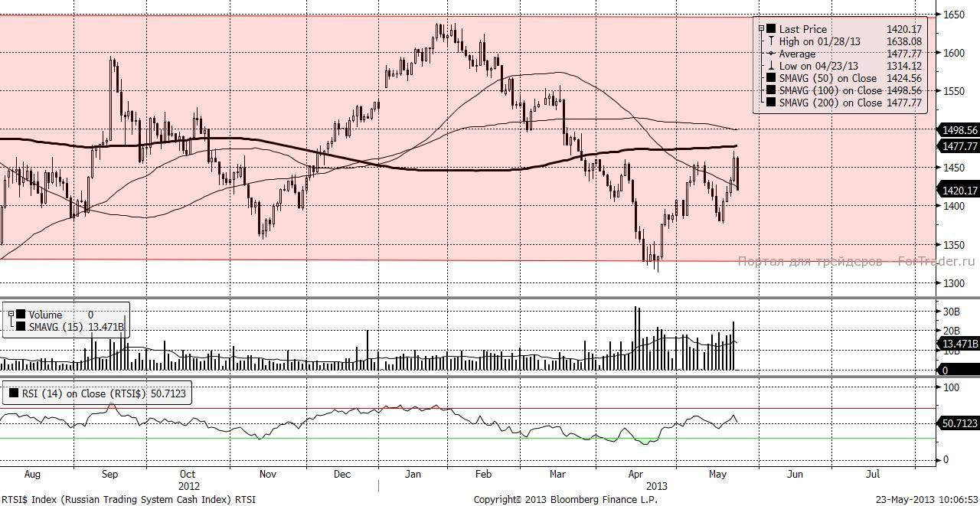
Task: Click the Jan month label on time axis
Action: 412,475
